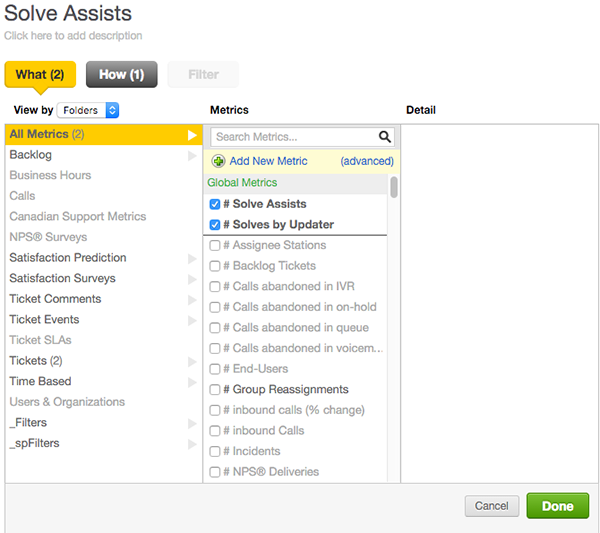Switch to the How (1) tab

tap(121, 74)
